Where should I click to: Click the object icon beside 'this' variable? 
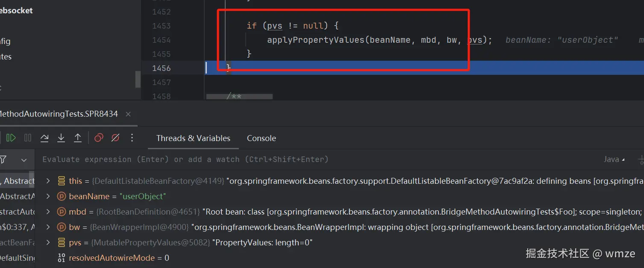(x=61, y=181)
